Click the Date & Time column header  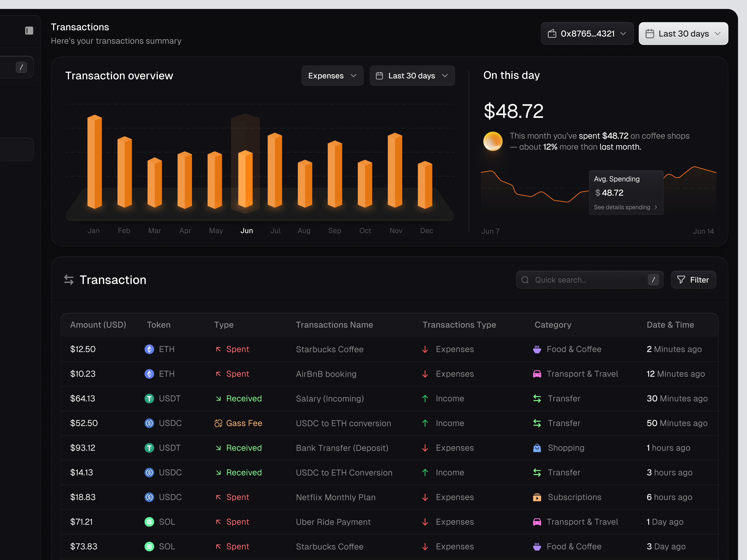click(x=670, y=325)
